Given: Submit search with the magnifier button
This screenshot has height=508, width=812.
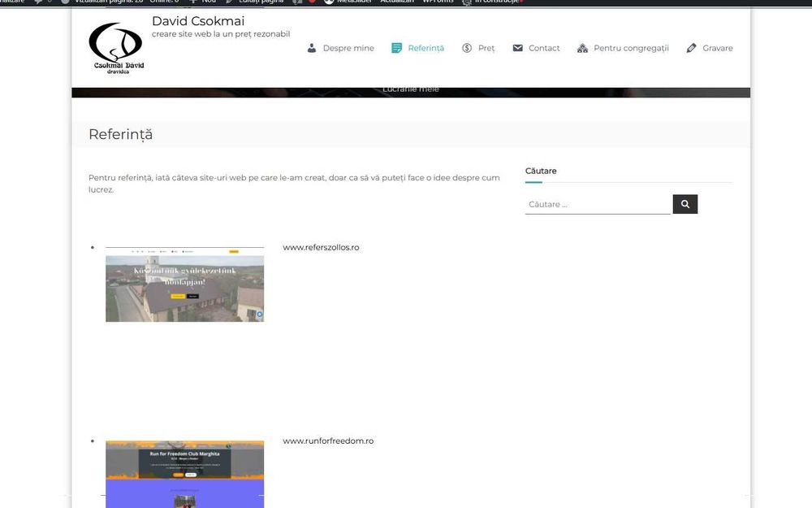Looking at the screenshot, I should (685, 204).
